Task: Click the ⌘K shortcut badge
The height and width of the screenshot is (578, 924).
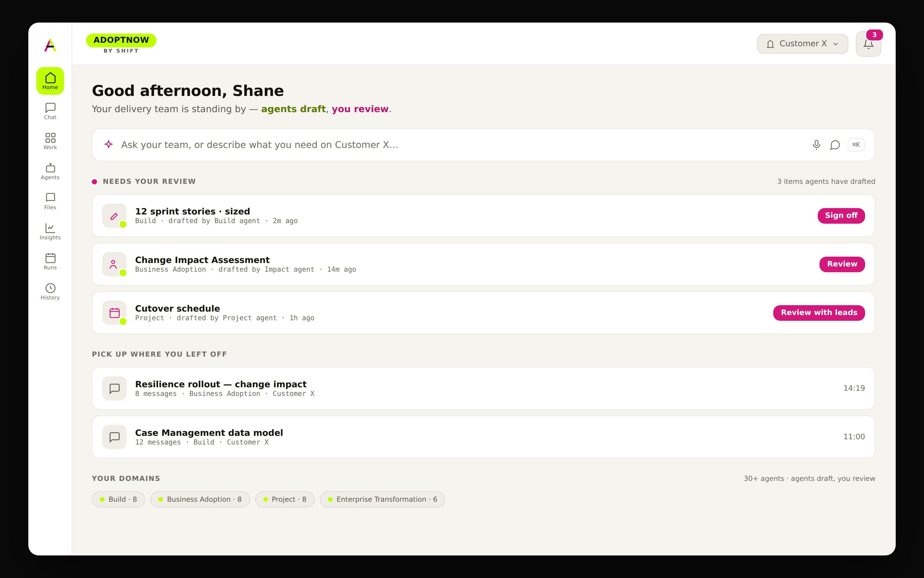Action: [x=856, y=145]
